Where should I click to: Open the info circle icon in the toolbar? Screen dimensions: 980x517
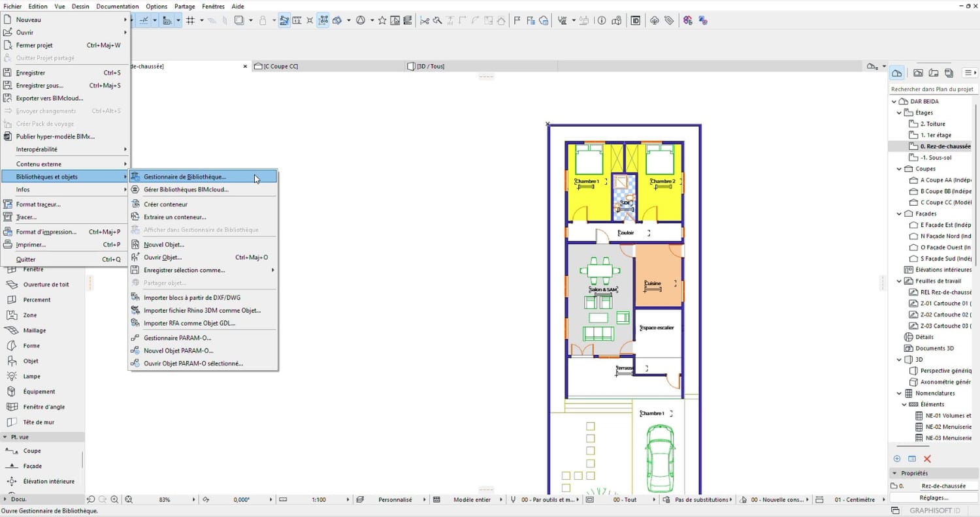pos(602,20)
